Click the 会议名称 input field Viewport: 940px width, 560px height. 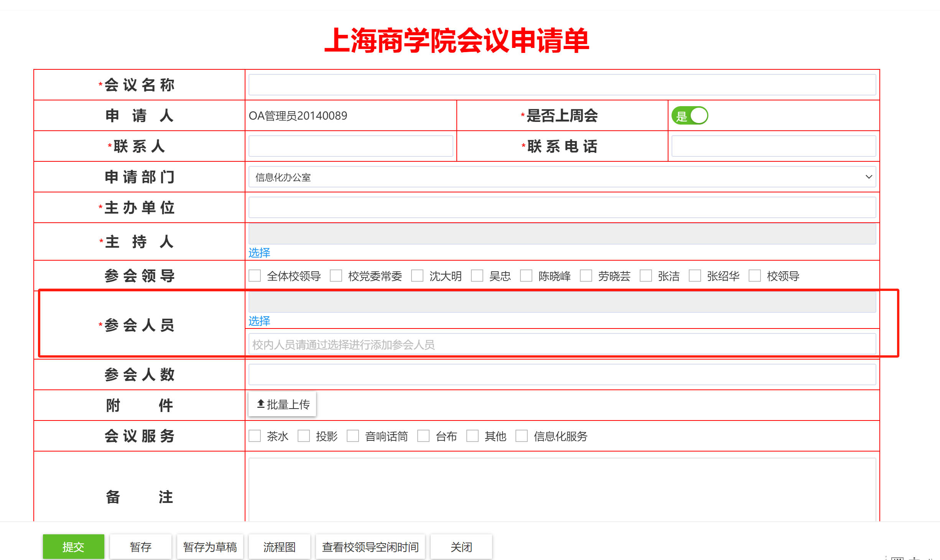coord(562,85)
